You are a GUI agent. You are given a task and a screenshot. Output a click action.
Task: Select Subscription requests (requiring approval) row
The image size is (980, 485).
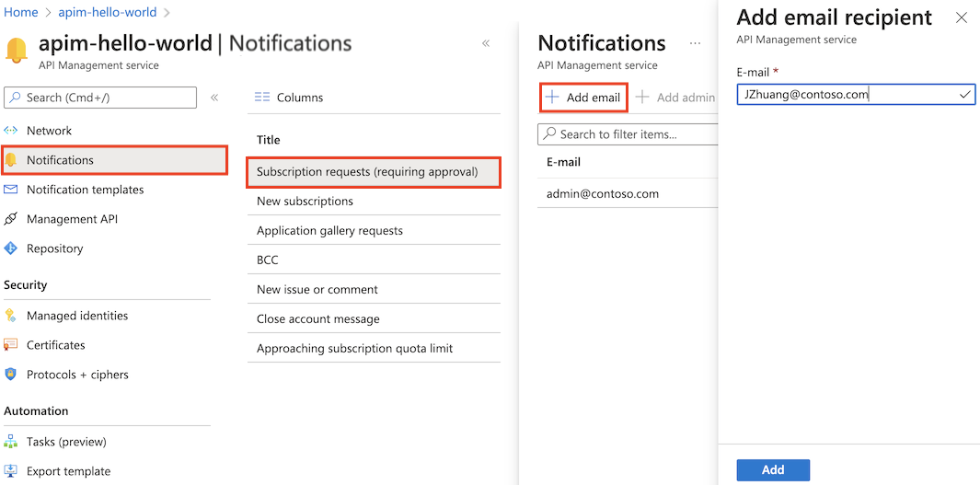(x=374, y=172)
